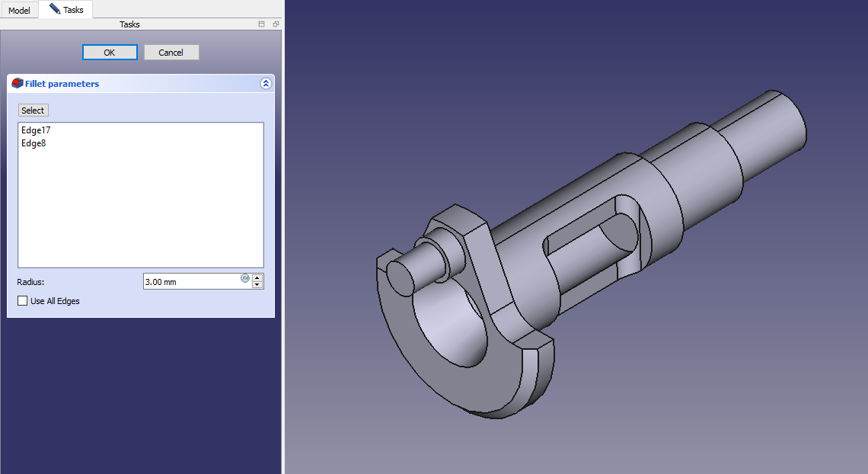Cancel the fillet operation

(171, 53)
